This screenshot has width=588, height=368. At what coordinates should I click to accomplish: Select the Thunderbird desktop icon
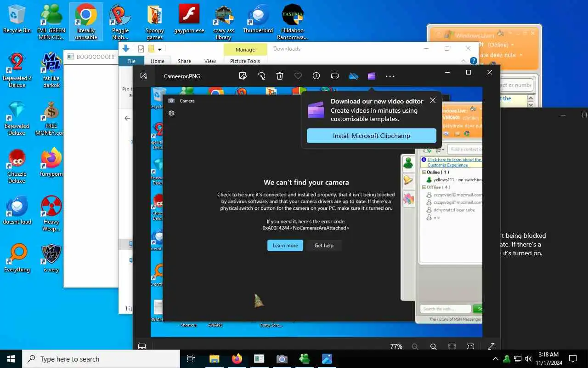[258, 19]
